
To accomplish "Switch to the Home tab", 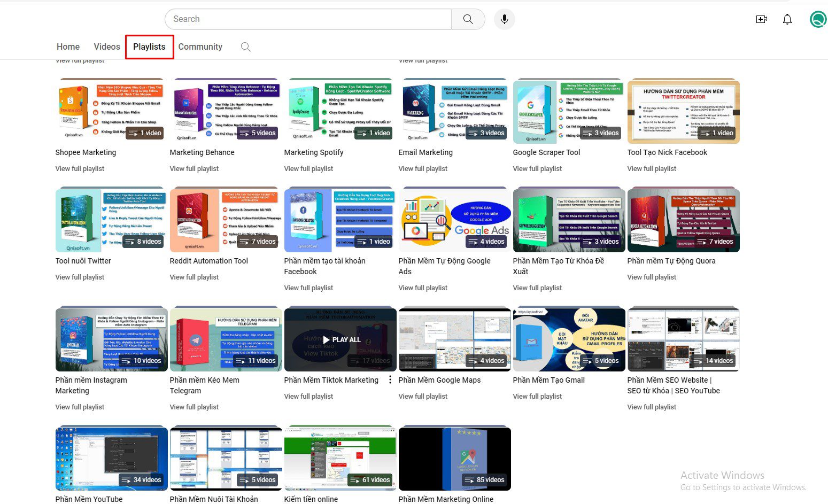I will click(x=68, y=47).
